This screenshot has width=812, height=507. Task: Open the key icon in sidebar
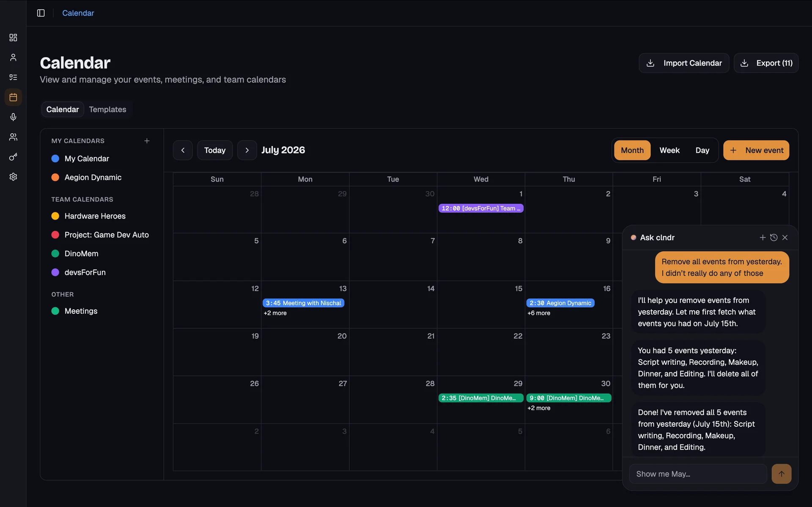click(x=13, y=157)
